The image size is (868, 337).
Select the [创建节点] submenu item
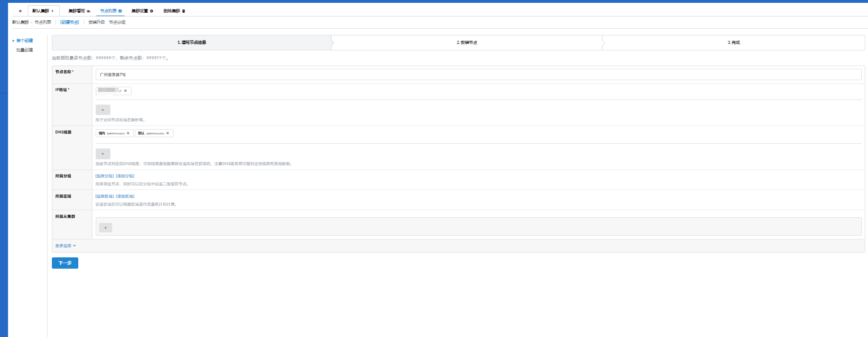70,22
